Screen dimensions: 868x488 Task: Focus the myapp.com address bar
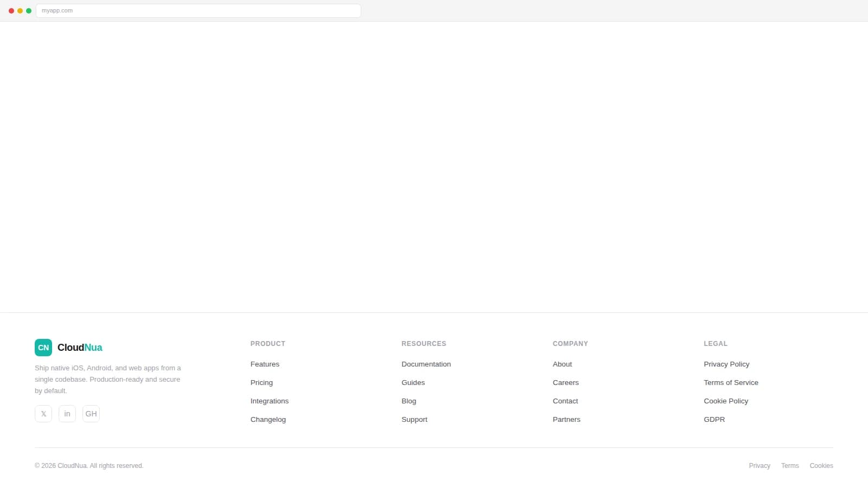tap(199, 11)
